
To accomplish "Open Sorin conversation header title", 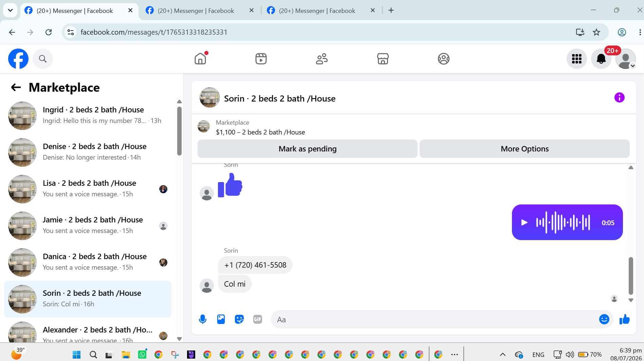I will (x=280, y=98).
